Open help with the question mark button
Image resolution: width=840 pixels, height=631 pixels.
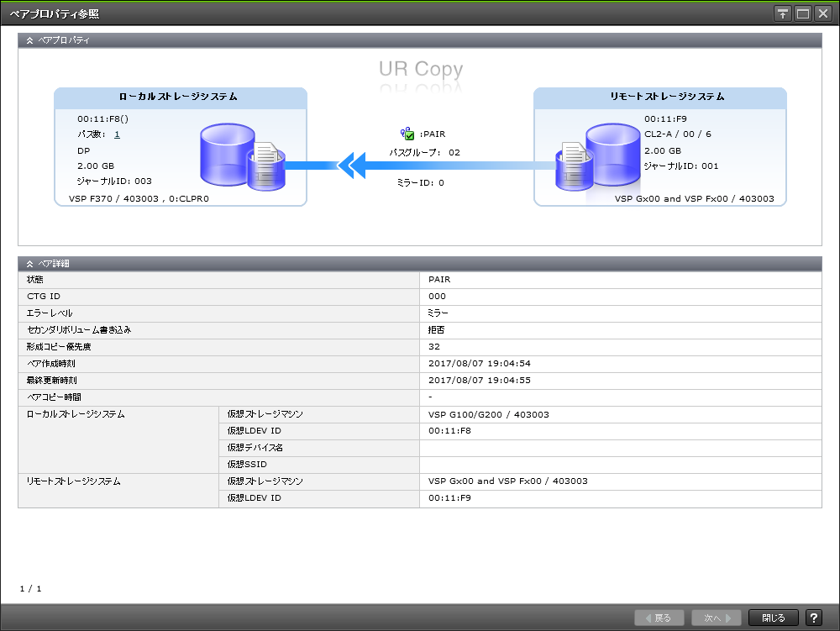(x=813, y=618)
